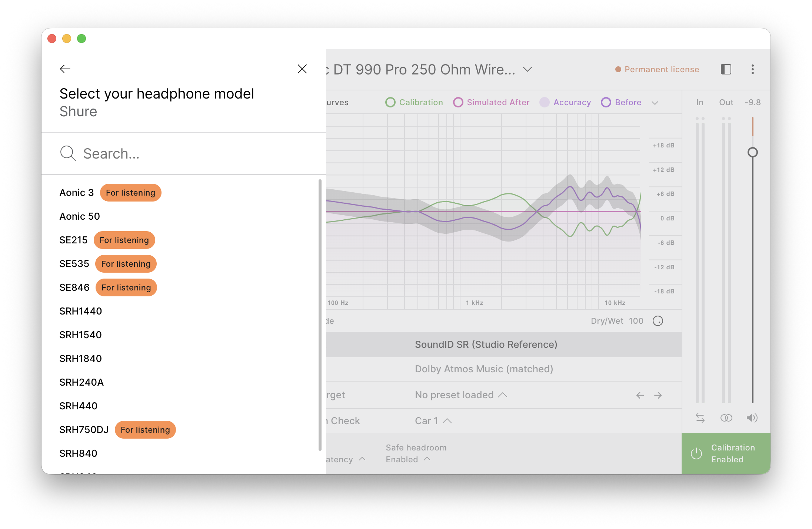812x529 pixels.
Task: Open the DT 990 Pro profile dropdown
Action: [528, 69]
